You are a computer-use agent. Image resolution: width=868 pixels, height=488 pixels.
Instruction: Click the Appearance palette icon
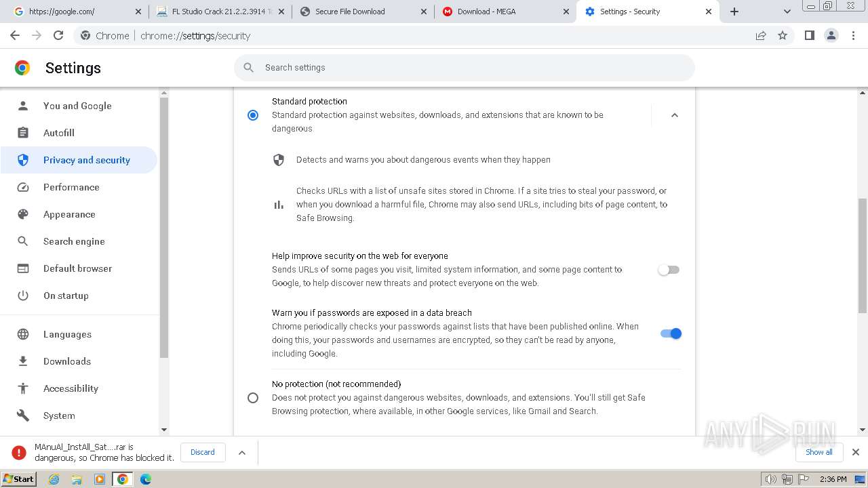pyautogui.click(x=23, y=214)
